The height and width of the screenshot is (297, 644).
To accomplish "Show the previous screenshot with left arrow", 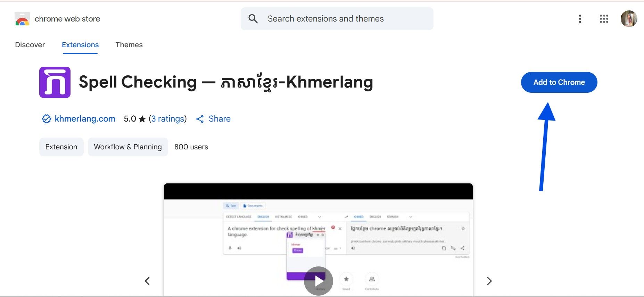I will pyautogui.click(x=147, y=281).
